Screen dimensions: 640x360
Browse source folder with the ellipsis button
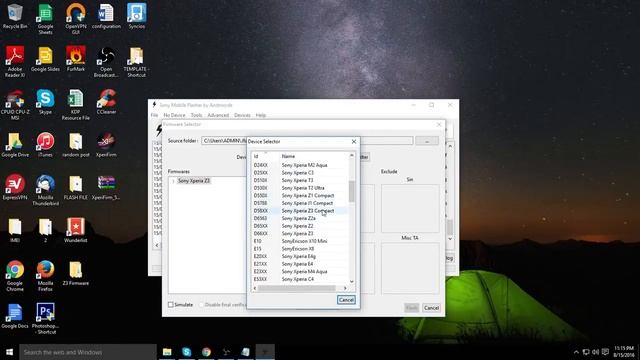click(427, 141)
